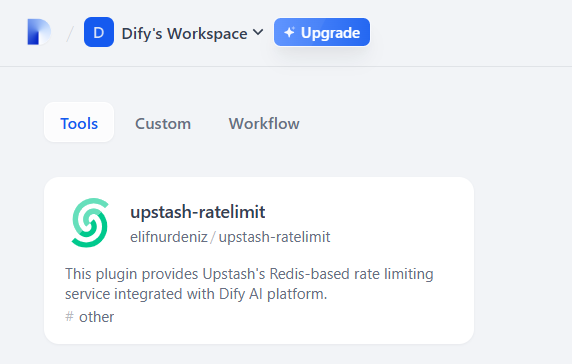Click the upstash-ratelimit plugin path text
Viewport: 572px width, 364px height.
274,237
